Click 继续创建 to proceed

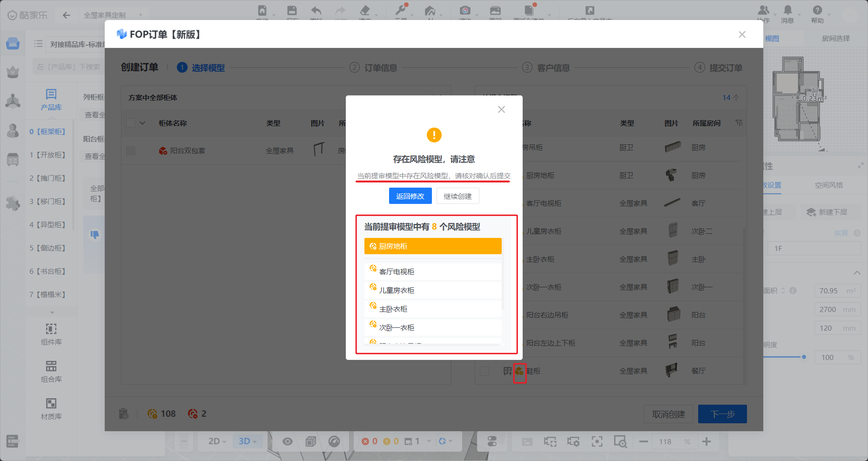(458, 196)
